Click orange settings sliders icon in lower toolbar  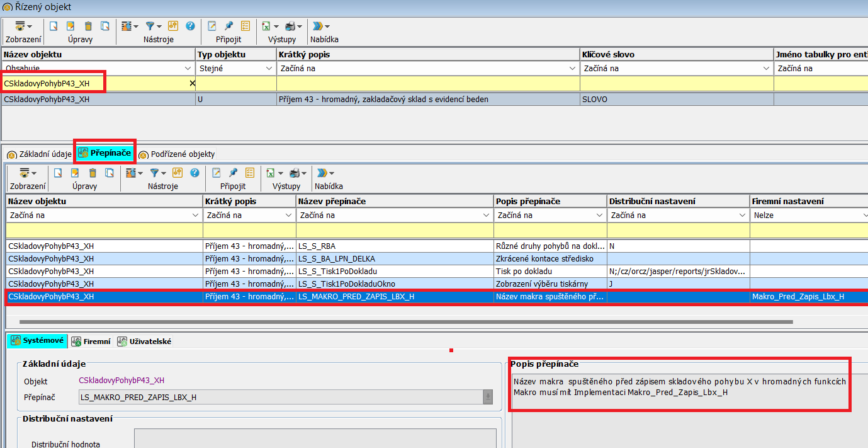click(x=177, y=173)
